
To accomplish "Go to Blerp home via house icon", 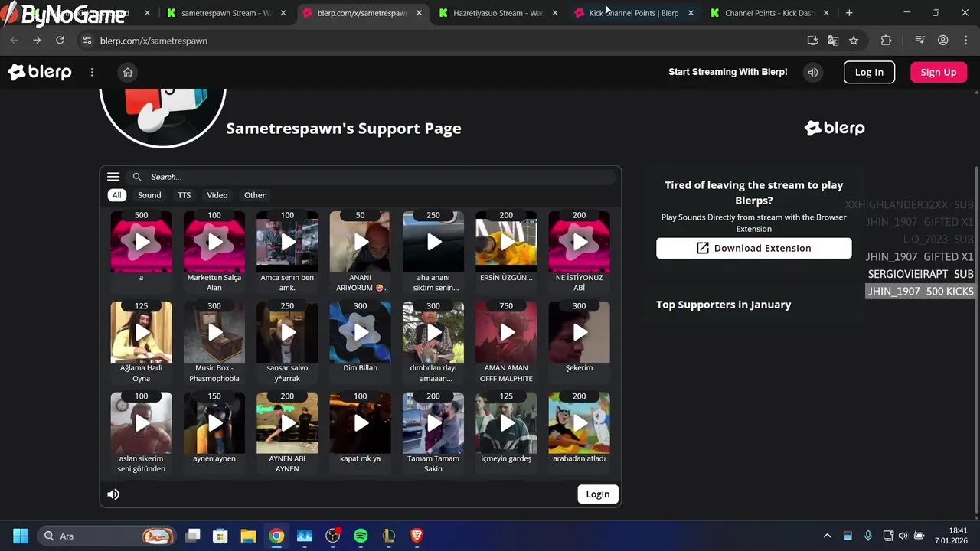I will click(128, 72).
